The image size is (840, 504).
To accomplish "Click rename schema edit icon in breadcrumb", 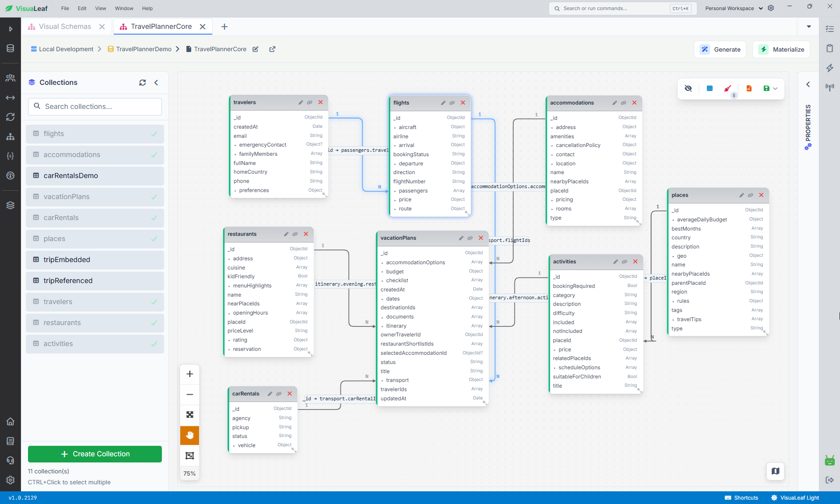I will click(255, 49).
